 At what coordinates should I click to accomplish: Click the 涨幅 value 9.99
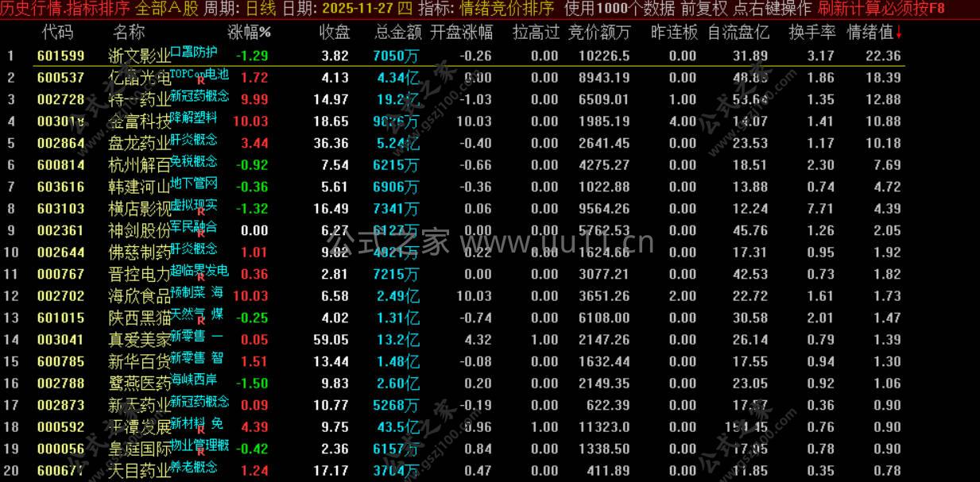pos(254,99)
